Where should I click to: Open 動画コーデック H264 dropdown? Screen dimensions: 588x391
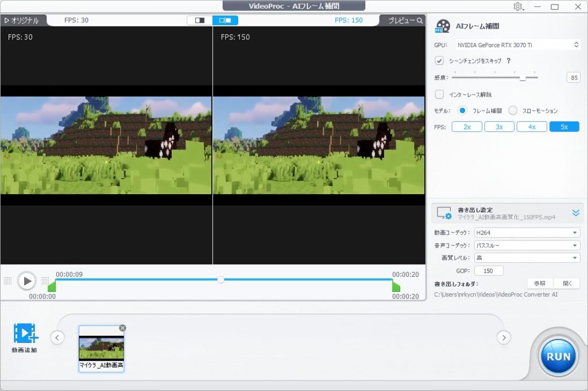coord(527,233)
